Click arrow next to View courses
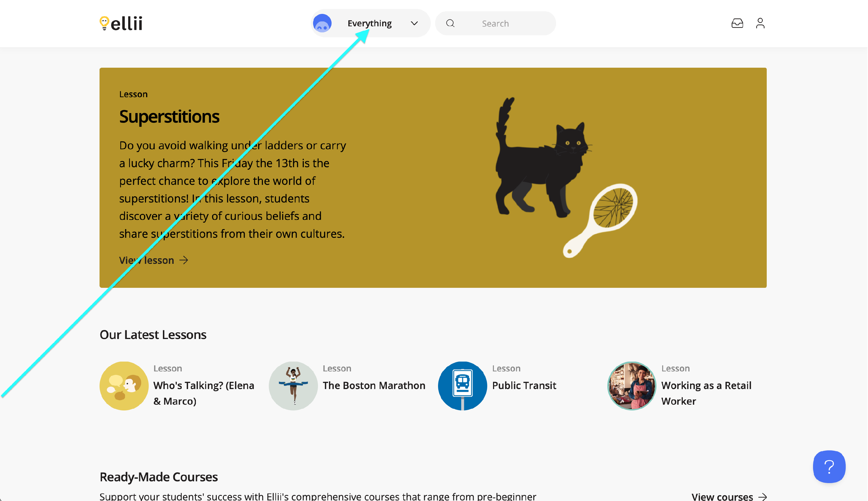The width and height of the screenshot is (868, 501). coord(763,497)
